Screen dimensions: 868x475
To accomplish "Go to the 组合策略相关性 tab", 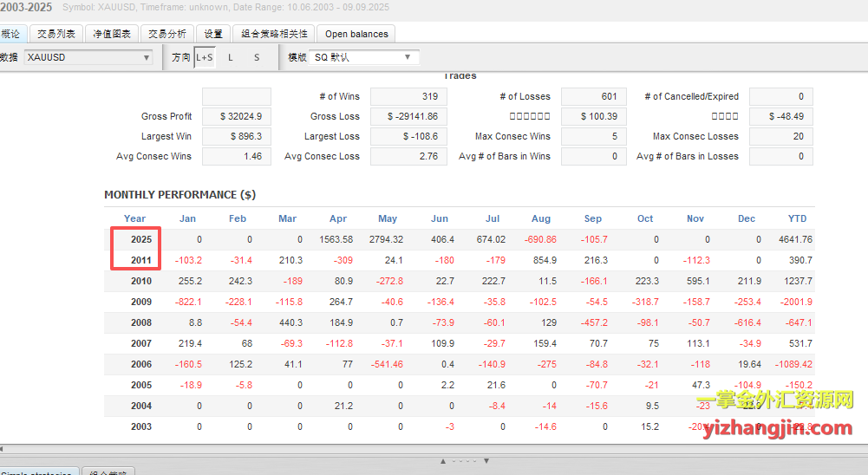I will [273, 34].
